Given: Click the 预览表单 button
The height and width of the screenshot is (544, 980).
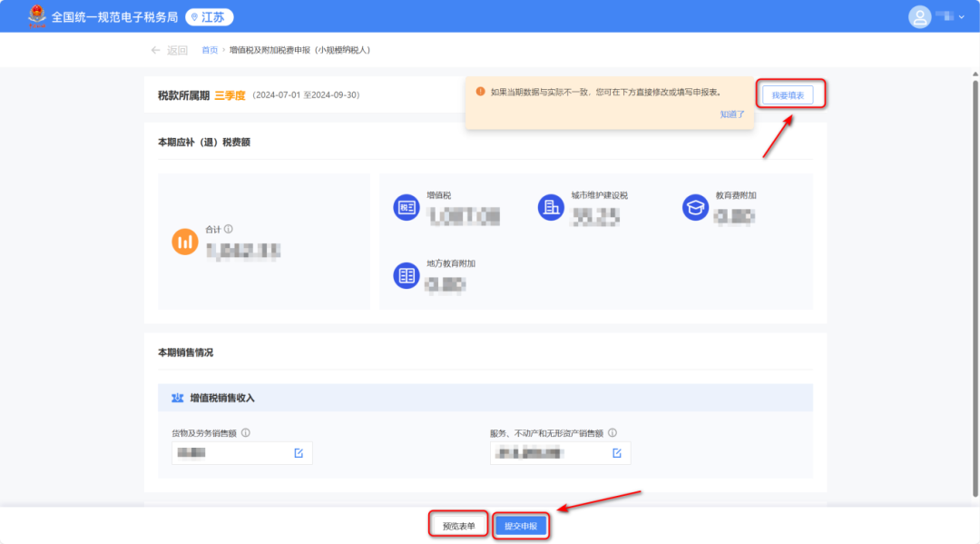Looking at the screenshot, I should pyautogui.click(x=458, y=525).
